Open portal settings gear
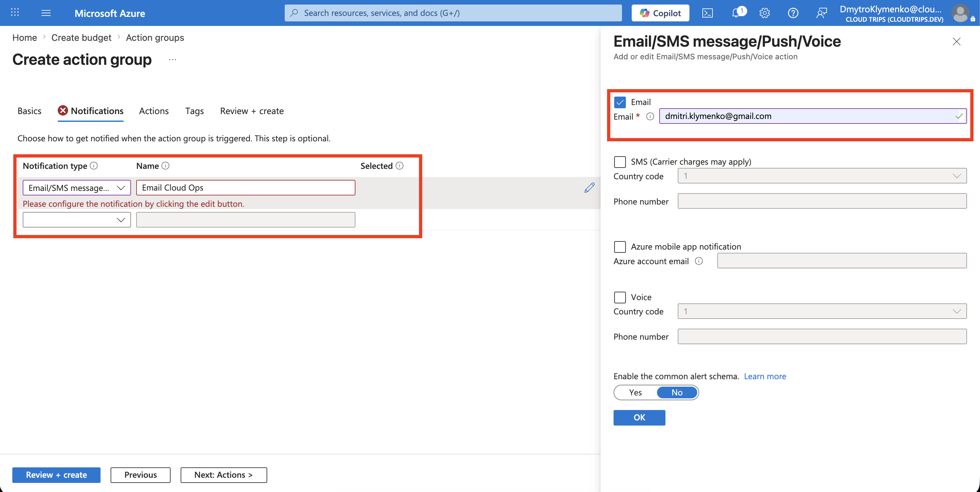The image size is (980, 492). 765,13
